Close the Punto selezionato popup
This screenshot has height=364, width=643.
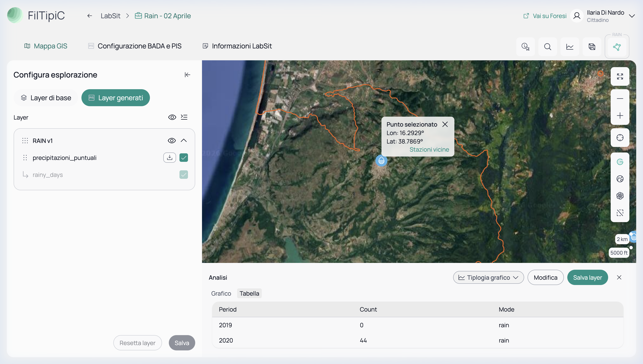pos(445,124)
